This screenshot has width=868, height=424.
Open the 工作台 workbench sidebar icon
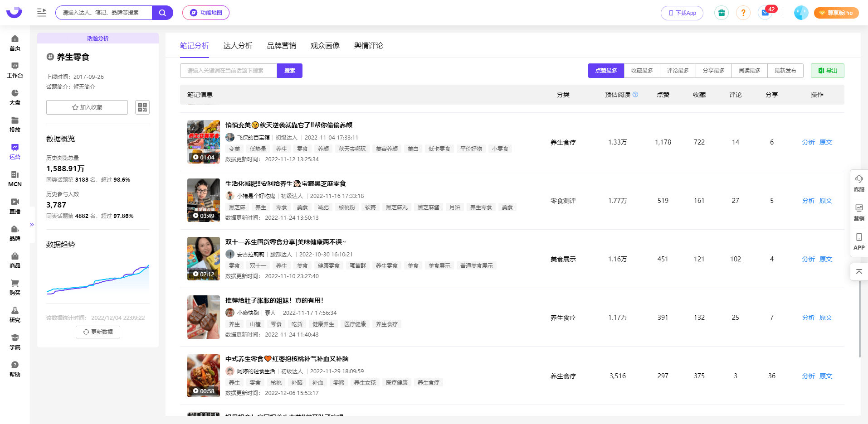tap(15, 70)
